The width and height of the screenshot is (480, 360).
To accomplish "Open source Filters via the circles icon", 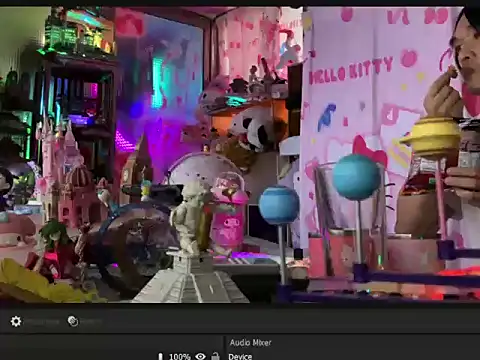I will 73,321.
